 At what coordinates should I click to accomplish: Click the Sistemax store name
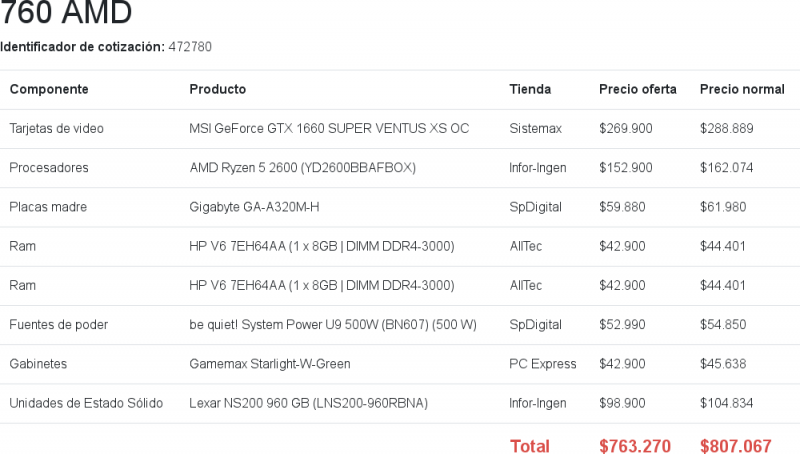click(535, 129)
